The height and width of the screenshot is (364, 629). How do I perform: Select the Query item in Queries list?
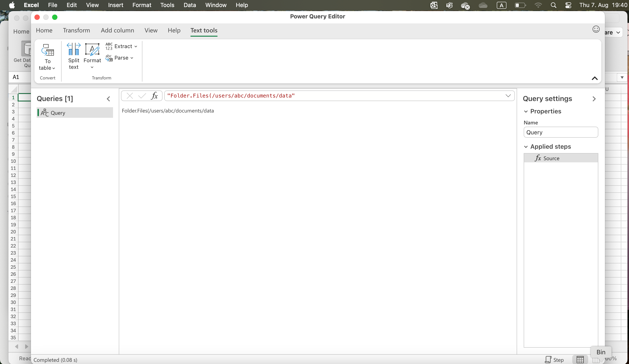coord(75,113)
